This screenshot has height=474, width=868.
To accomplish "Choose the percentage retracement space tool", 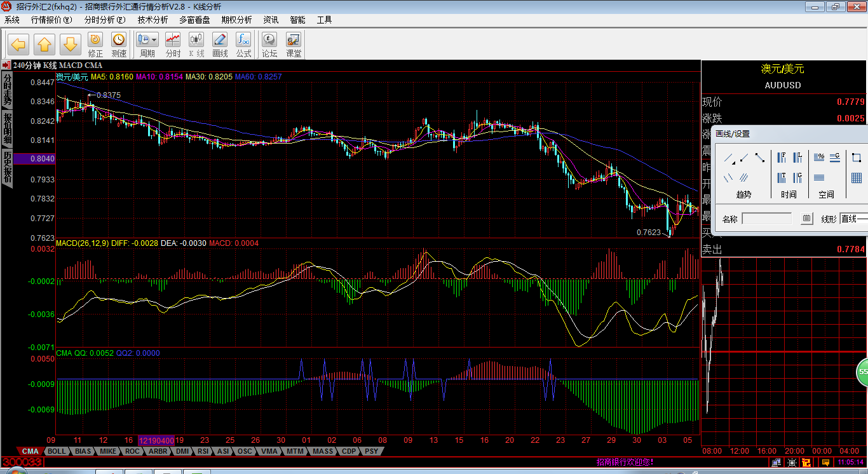I will (819, 157).
